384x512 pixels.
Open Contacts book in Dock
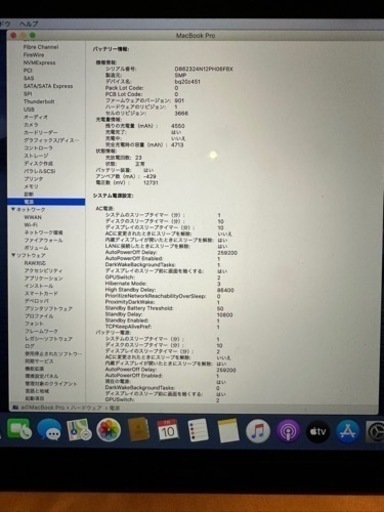click(x=138, y=430)
